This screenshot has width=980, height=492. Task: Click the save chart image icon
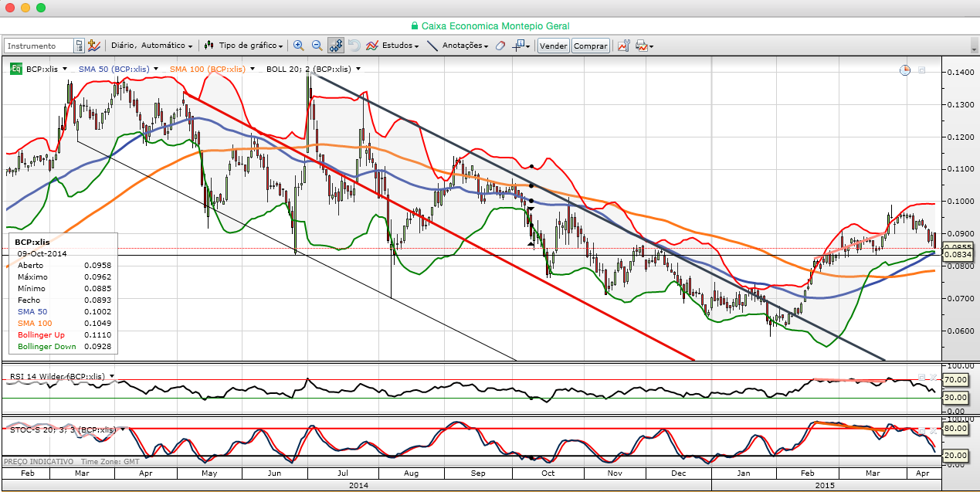[623, 46]
